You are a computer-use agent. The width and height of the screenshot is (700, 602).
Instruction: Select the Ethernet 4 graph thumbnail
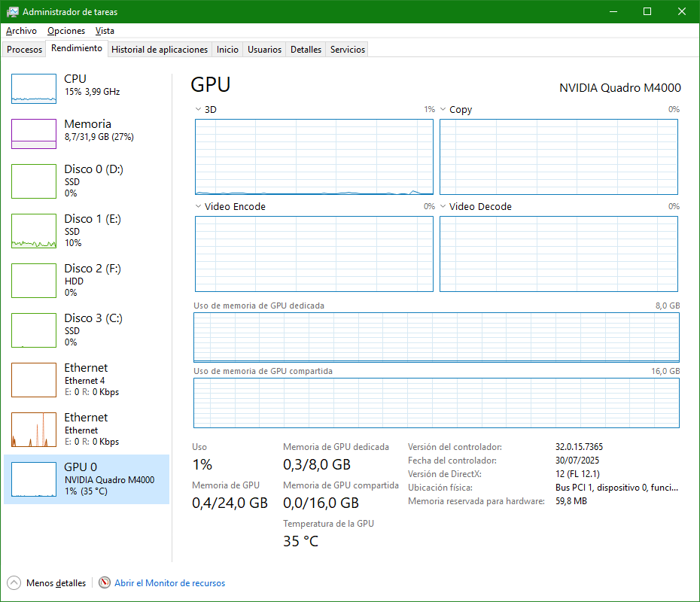click(34, 380)
